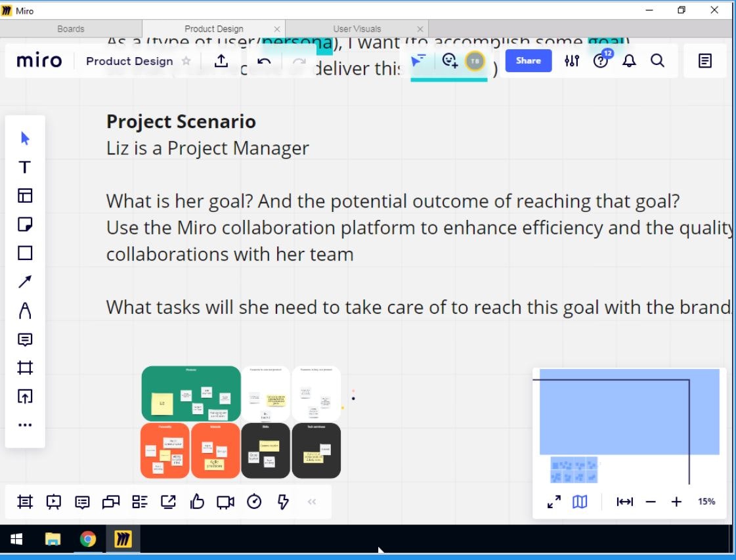Open Chrome from taskbar
Screen dimensions: 736x560
(x=88, y=540)
